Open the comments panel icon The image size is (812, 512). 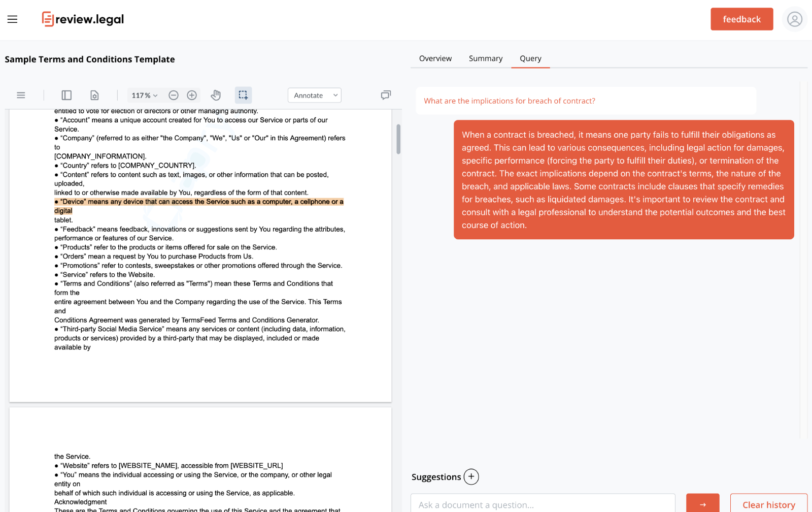[386, 95]
